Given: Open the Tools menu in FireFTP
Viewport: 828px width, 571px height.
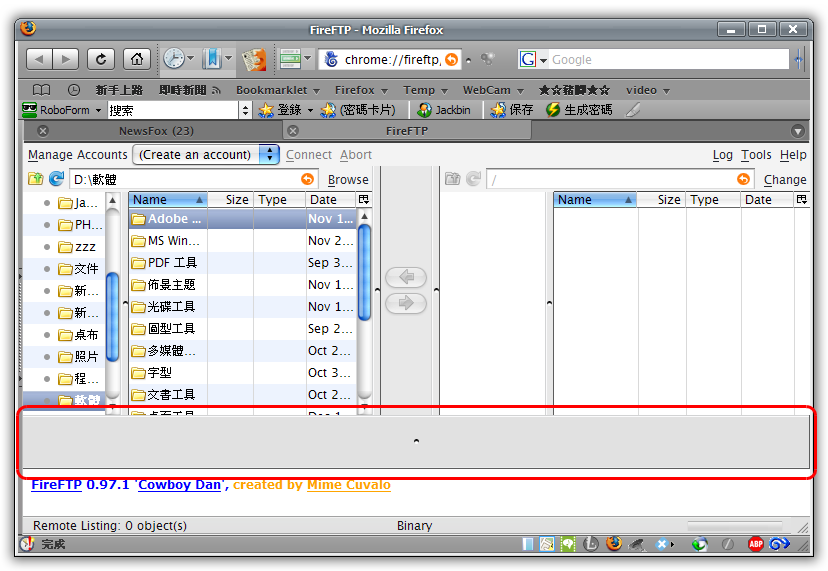Looking at the screenshot, I should [x=756, y=155].
